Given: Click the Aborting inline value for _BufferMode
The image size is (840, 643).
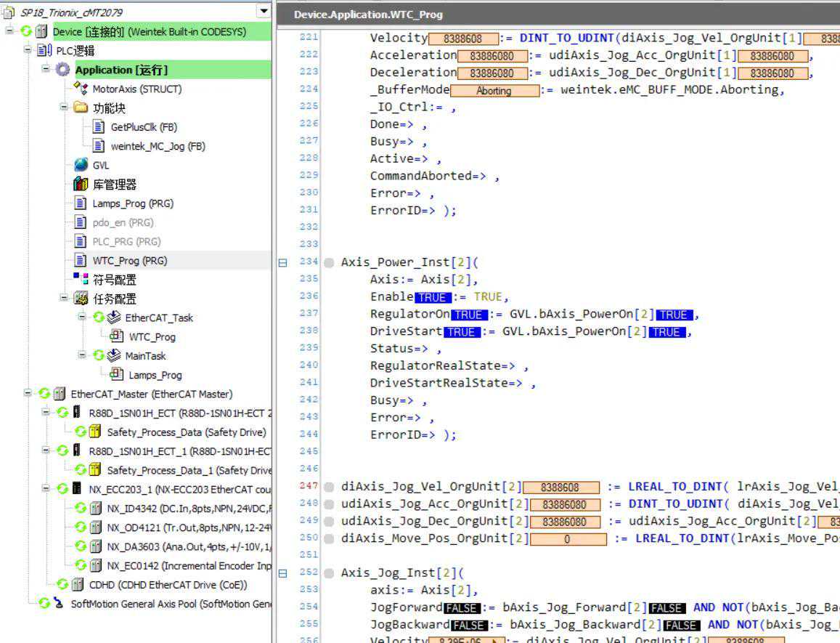Looking at the screenshot, I should point(494,91).
